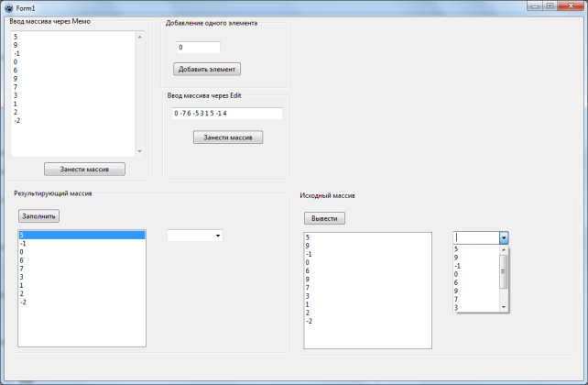This screenshot has width=588, height=385.
Task: Select 6 in the 'Результирующий массив' listbox
Action: (82, 260)
